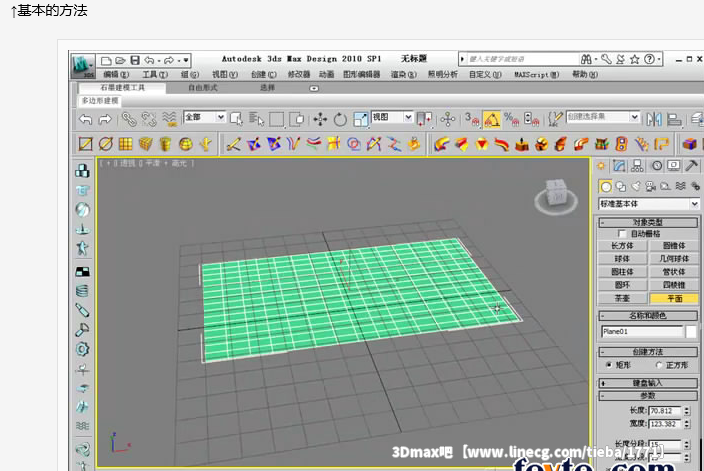The width and height of the screenshot is (704, 471).
Task: Enable the 自动栅格 checkbox
Action: [x=622, y=234]
